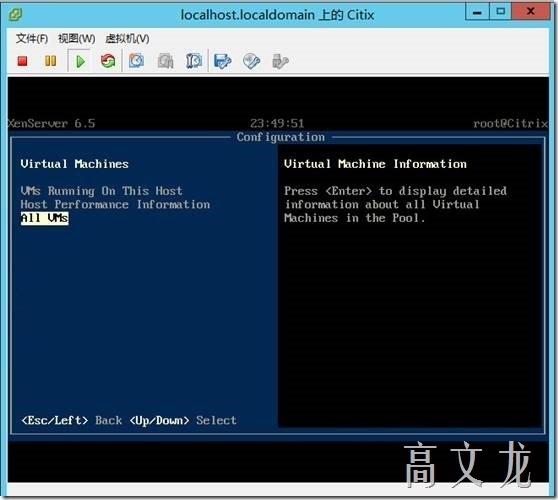Close the console window
This screenshot has height=500, width=558.
531,12
